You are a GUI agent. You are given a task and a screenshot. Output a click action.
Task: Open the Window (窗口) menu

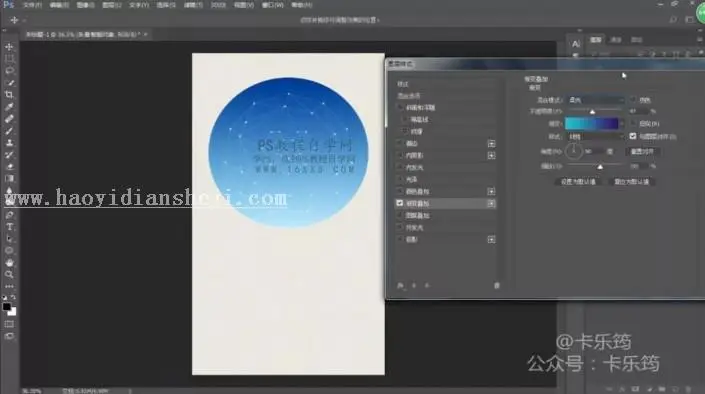point(273,5)
